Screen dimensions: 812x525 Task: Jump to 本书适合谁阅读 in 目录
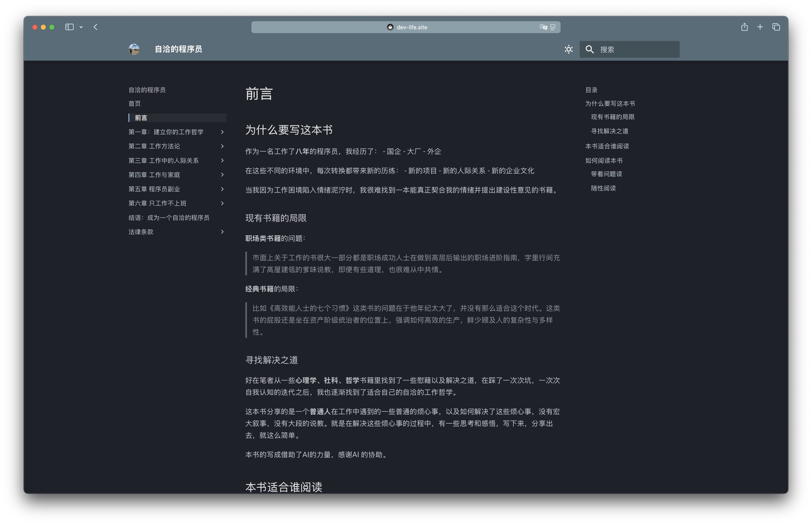click(607, 146)
